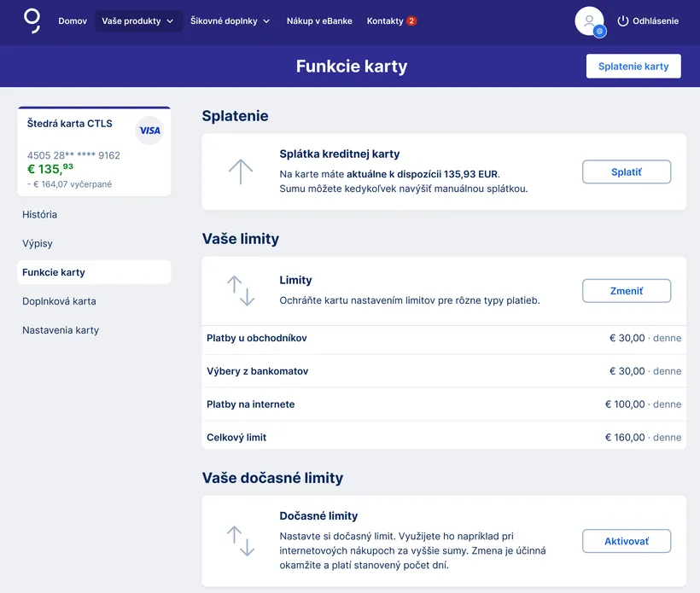Click the Limity up-down arrows icon
This screenshot has width=700, height=593.
pyautogui.click(x=241, y=291)
